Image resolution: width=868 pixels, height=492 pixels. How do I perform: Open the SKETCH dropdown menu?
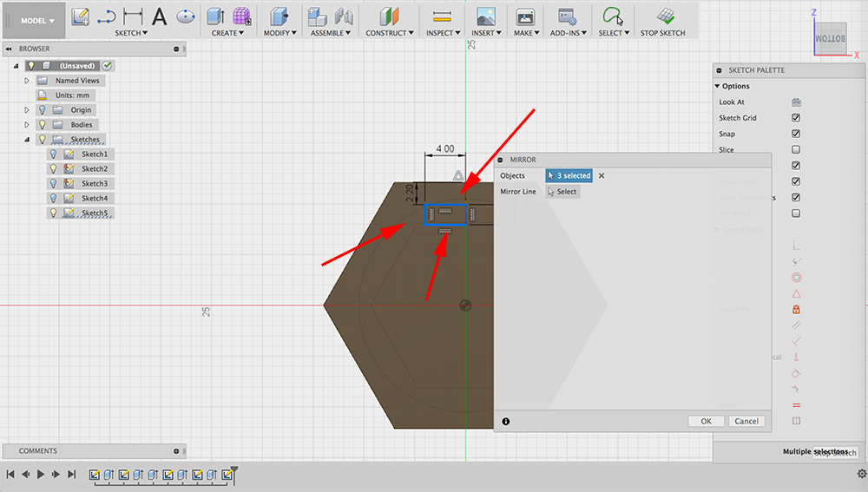click(131, 33)
